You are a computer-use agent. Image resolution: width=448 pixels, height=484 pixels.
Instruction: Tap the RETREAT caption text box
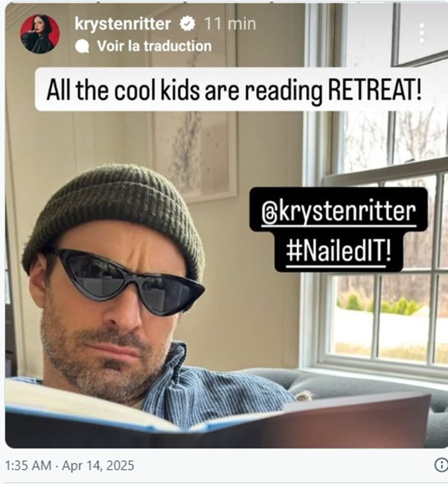tap(234, 89)
